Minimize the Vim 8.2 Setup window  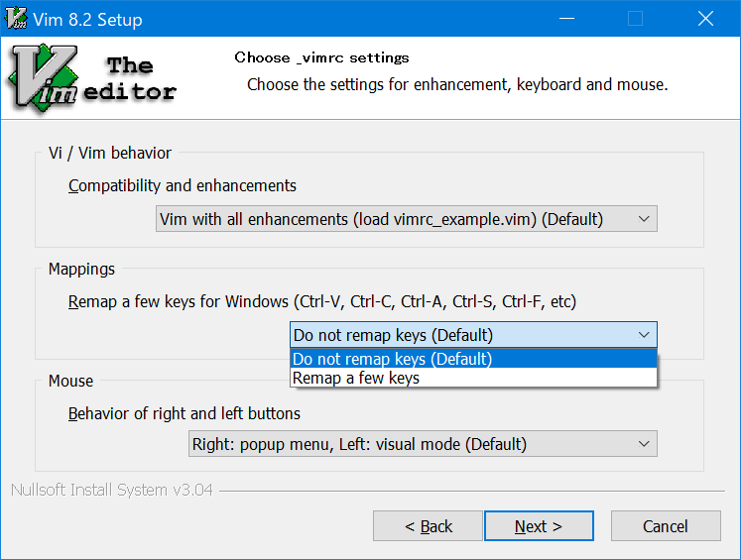click(x=566, y=19)
